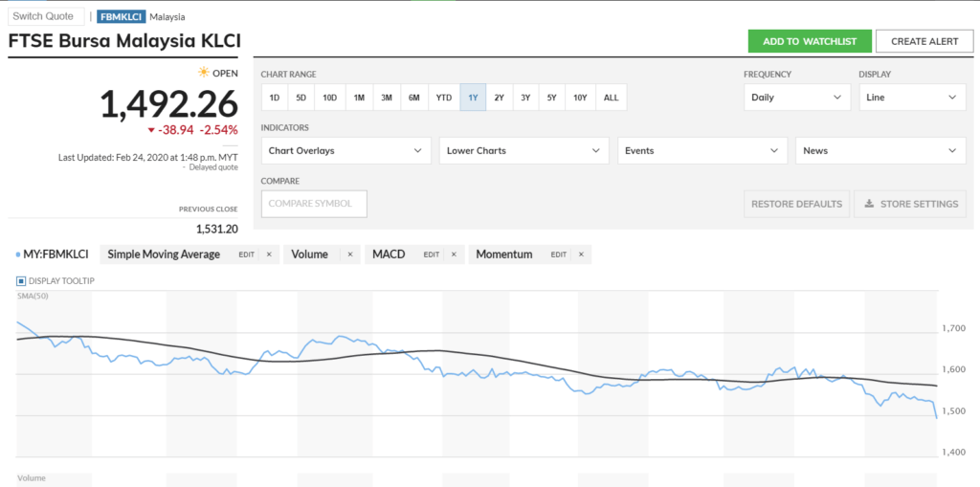Remove the MACD indicator with its X
980x487 pixels.
[454, 255]
